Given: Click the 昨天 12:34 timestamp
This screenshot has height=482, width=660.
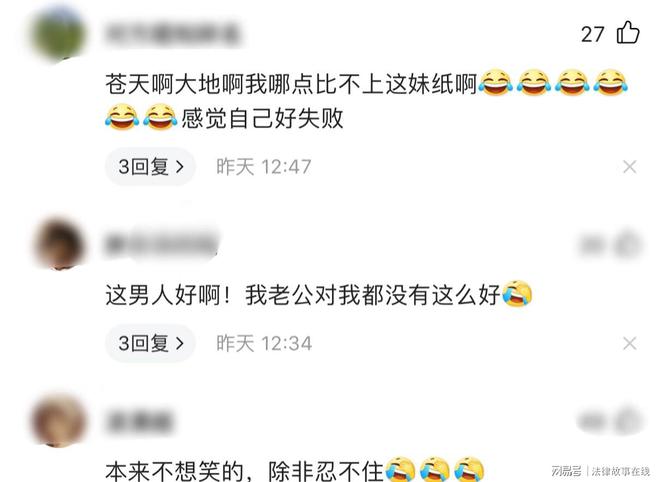Looking at the screenshot, I should click(x=263, y=344).
